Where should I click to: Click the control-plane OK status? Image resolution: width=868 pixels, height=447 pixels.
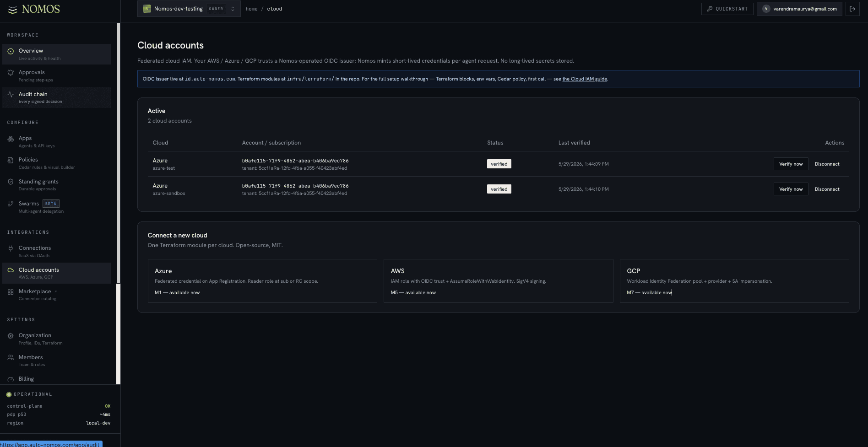coord(108,406)
